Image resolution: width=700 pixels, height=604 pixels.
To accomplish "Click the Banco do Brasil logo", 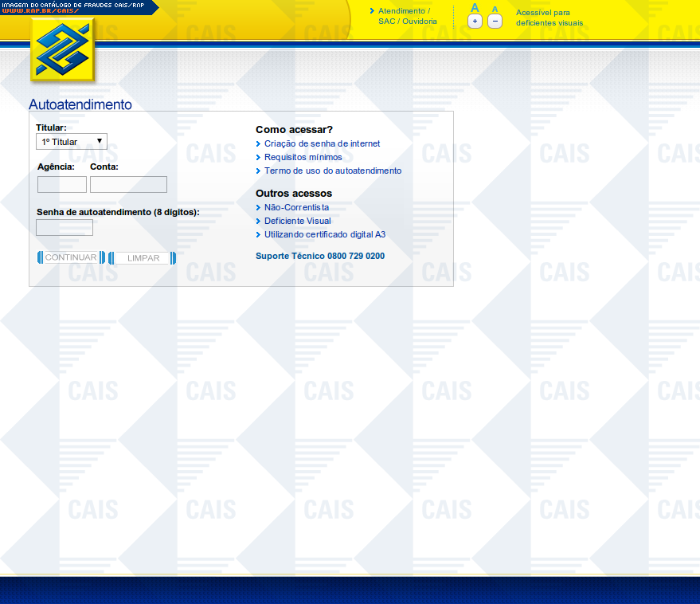I will pos(63,49).
